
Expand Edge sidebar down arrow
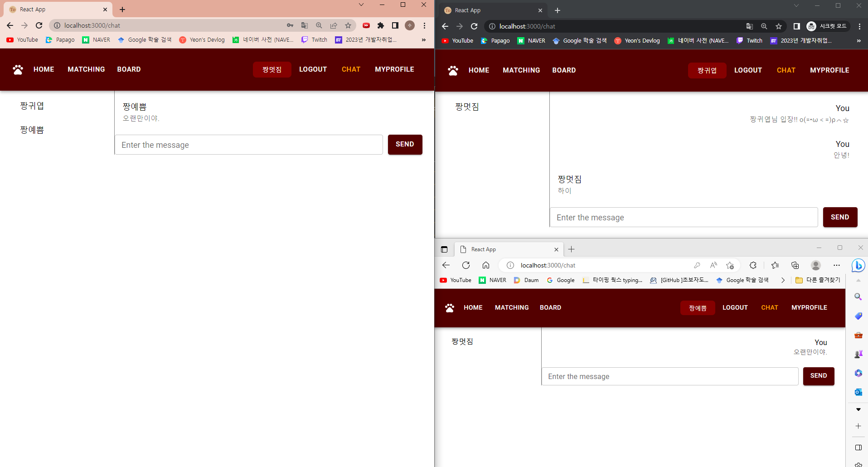858,409
